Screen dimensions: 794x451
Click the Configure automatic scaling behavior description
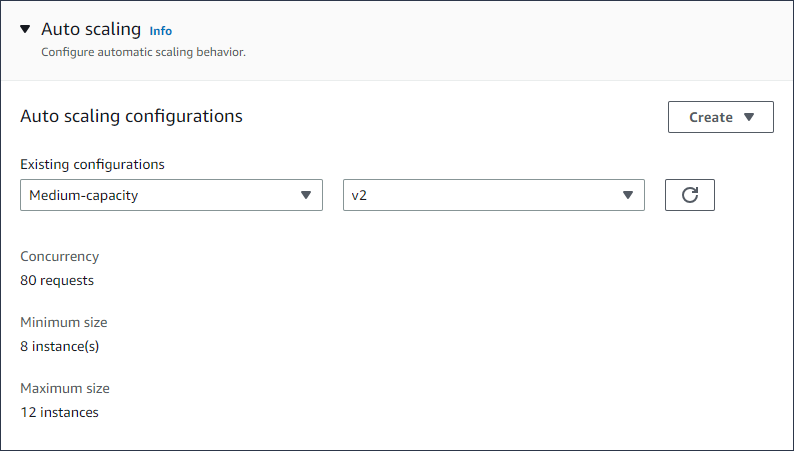(143, 51)
